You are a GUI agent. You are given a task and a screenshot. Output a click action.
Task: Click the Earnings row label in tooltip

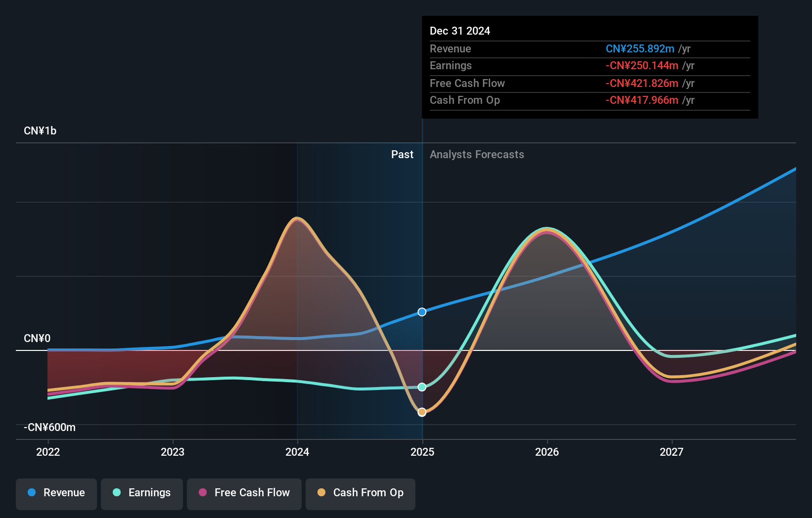point(451,66)
